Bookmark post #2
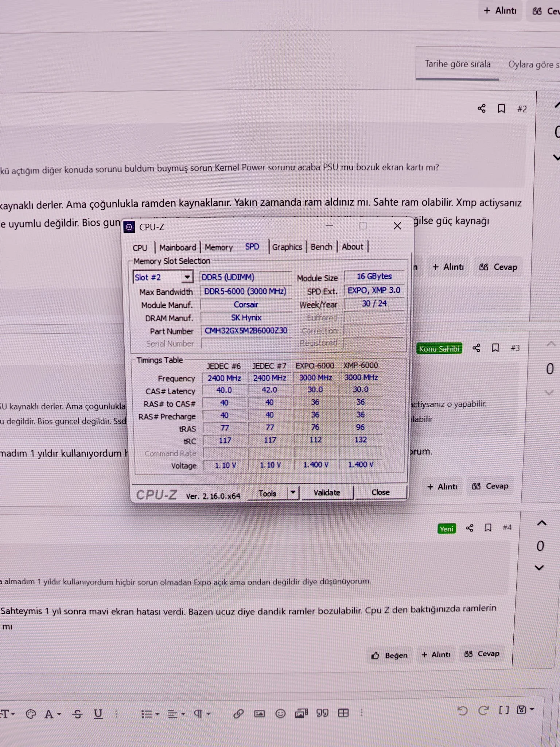Image resolution: width=560 pixels, height=747 pixels. point(501,108)
